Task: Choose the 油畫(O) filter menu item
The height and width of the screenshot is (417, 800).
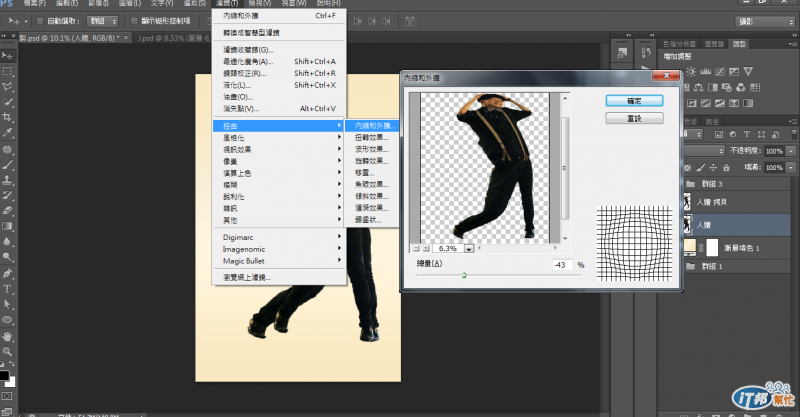Action: (279, 97)
